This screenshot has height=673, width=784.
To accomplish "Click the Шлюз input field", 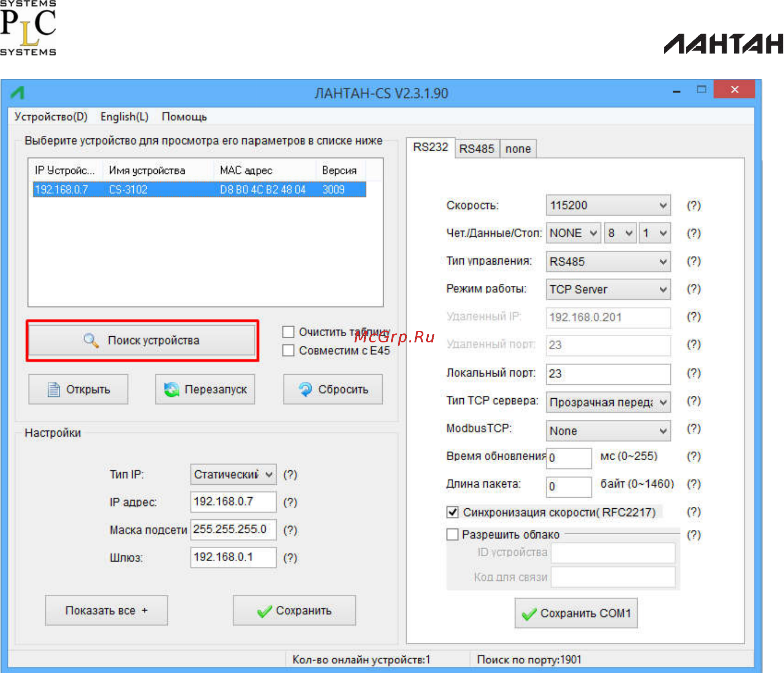I will click(233, 557).
